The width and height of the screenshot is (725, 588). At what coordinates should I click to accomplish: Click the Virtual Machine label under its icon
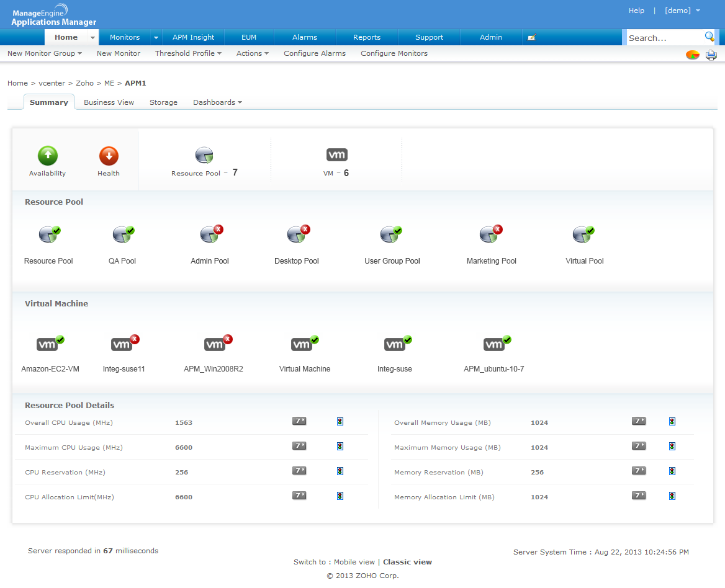pyautogui.click(x=305, y=369)
